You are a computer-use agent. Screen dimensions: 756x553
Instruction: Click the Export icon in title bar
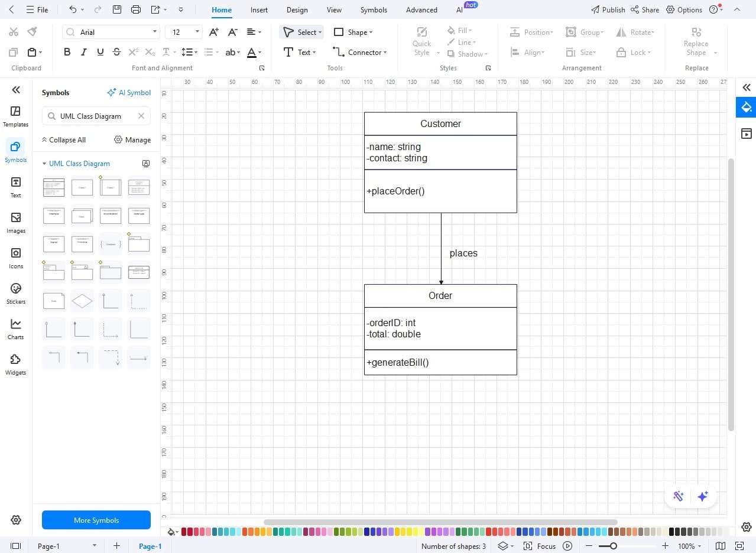155,9
